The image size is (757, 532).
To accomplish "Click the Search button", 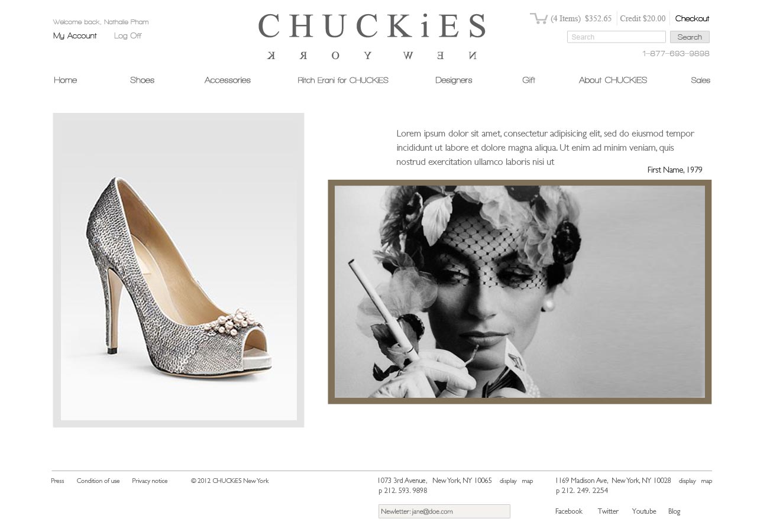I will click(690, 37).
